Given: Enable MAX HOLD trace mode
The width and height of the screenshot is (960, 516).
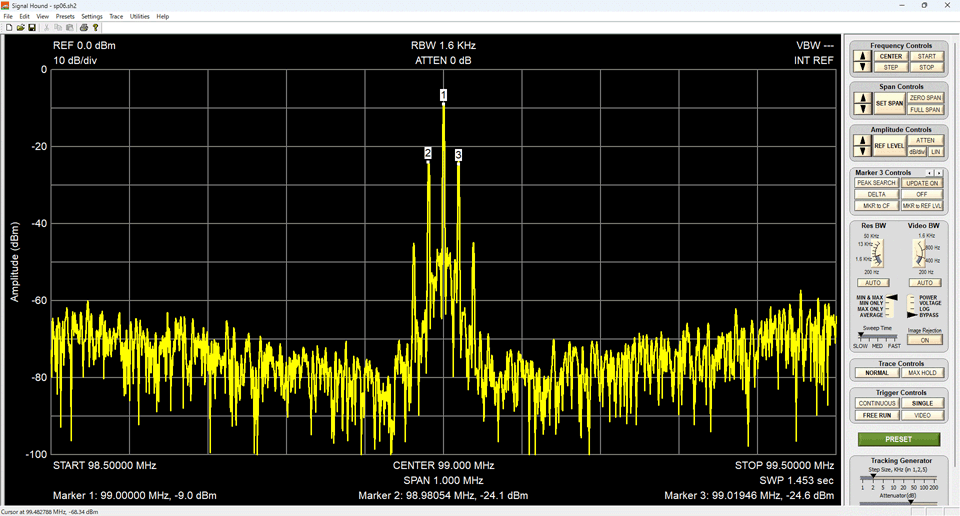Looking at the screenshot, I should [922, 373].
